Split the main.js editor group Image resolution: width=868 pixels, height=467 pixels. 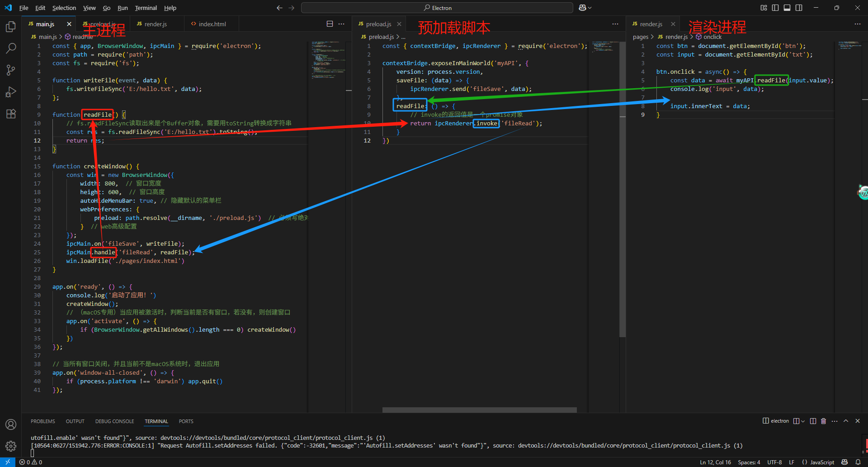point(330,24)
